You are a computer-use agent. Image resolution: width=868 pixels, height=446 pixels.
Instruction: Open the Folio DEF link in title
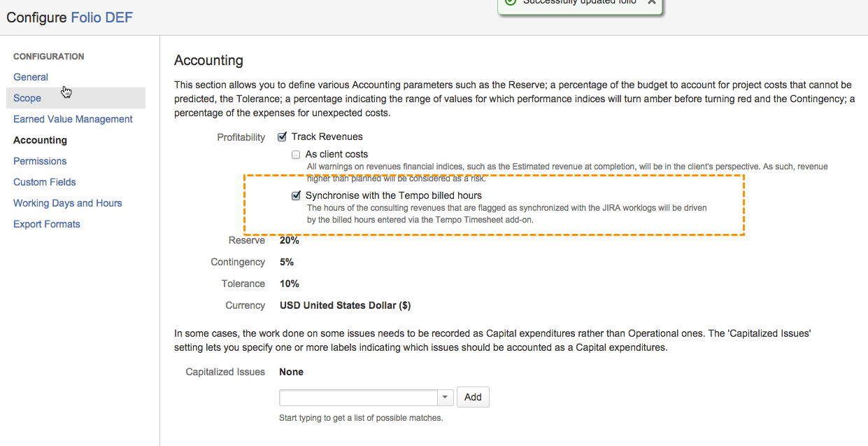pyautogui.click(x=101, y=17)
